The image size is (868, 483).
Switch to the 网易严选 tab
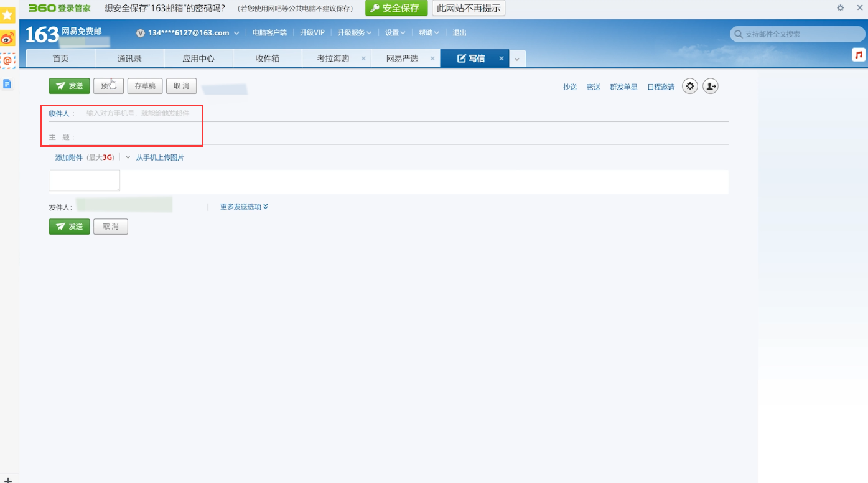[x=402, y=59]
